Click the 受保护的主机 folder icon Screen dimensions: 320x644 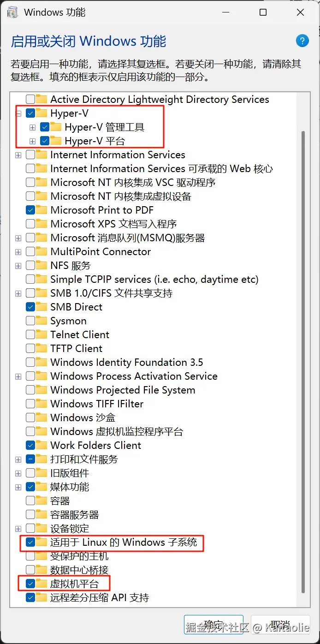(x=42, y=555)
